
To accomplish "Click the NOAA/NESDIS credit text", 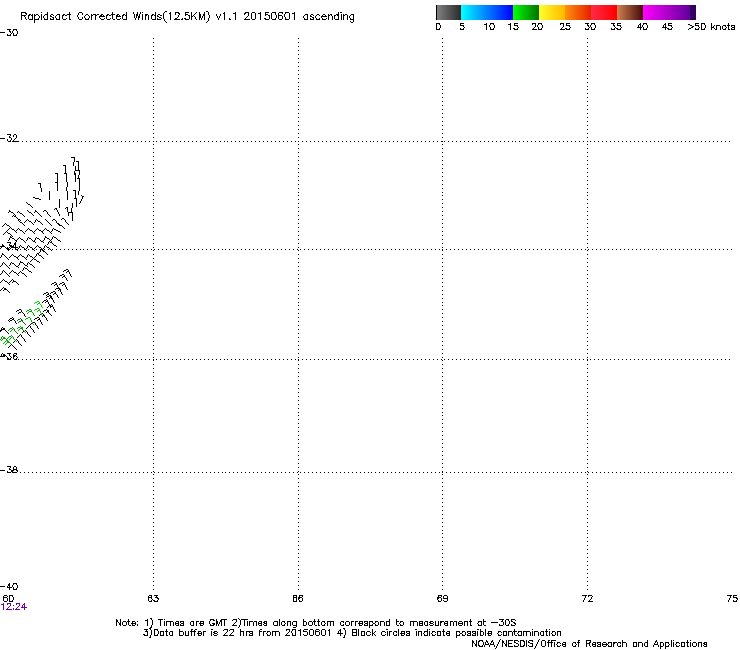I will (x=589, y=644).
